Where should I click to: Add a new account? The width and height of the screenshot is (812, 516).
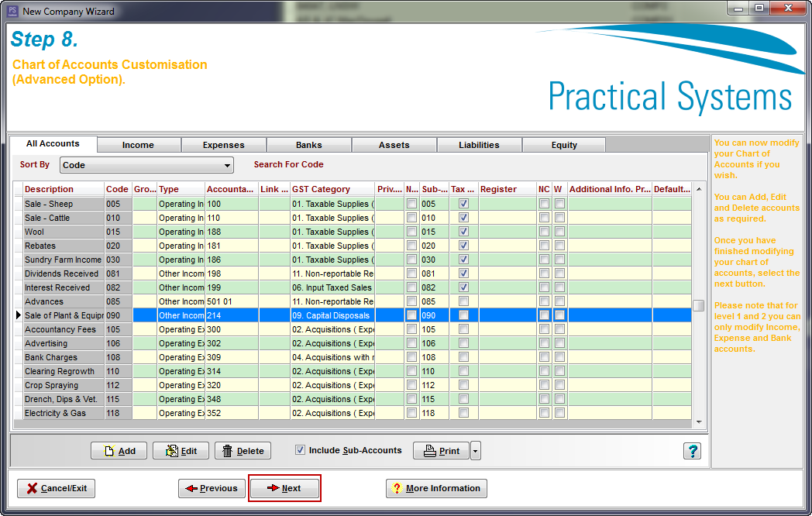click(x=119, y=451)
